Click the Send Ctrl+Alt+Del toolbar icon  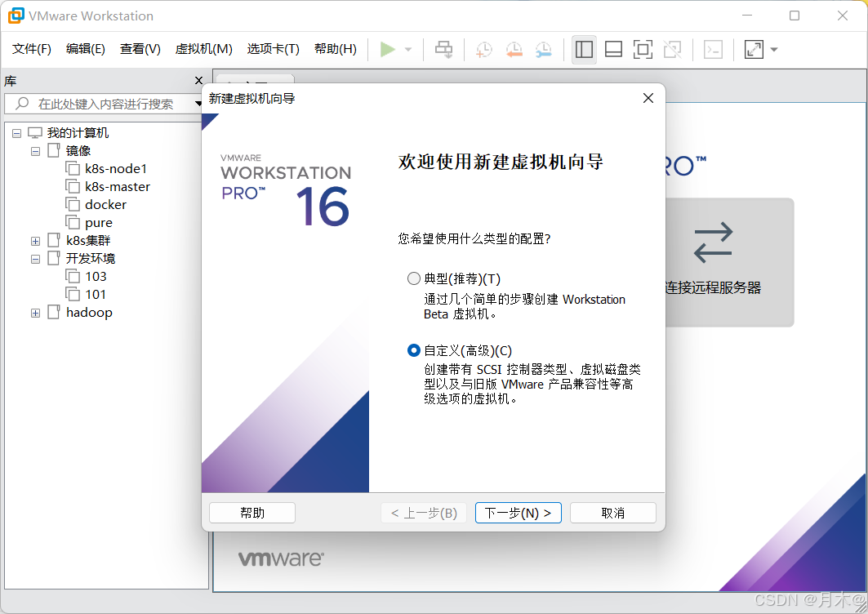[x=443, y=49]
